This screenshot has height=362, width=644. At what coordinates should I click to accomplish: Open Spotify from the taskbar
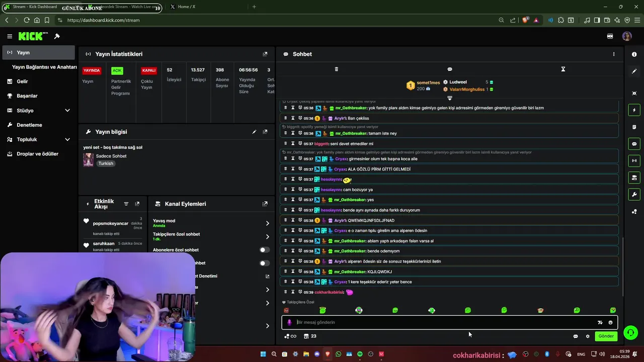point(360,354)
